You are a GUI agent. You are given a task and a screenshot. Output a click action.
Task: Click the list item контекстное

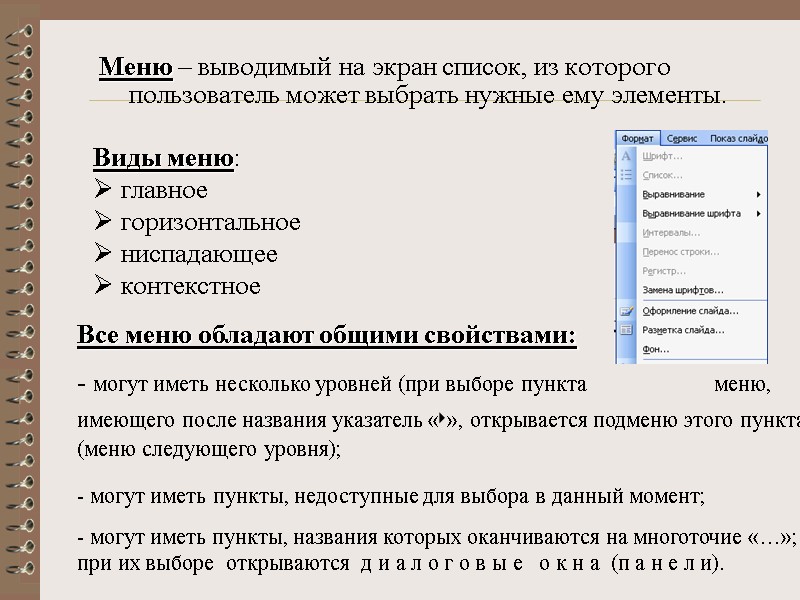(190, 286)
